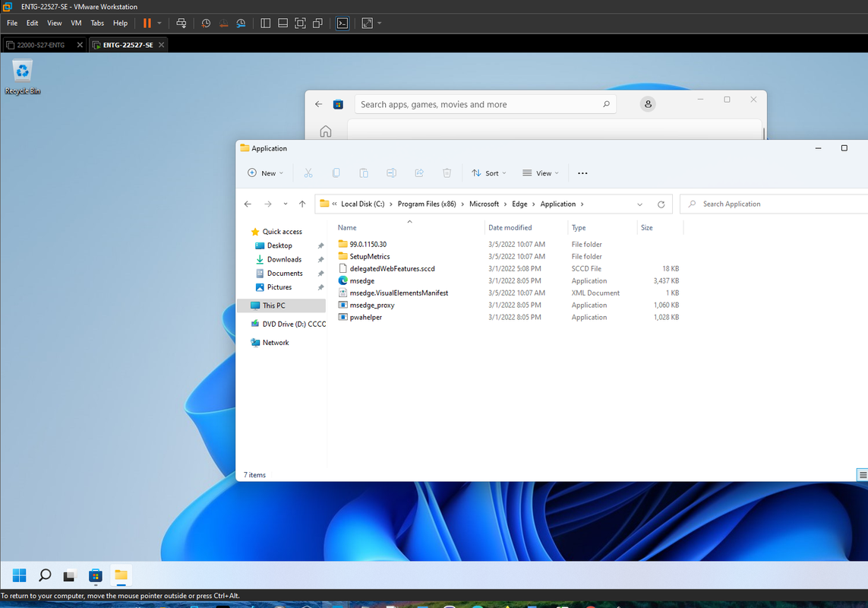Select the Recycle Bin desktop icon
The image size is (868, 608).
coord(23,78)
